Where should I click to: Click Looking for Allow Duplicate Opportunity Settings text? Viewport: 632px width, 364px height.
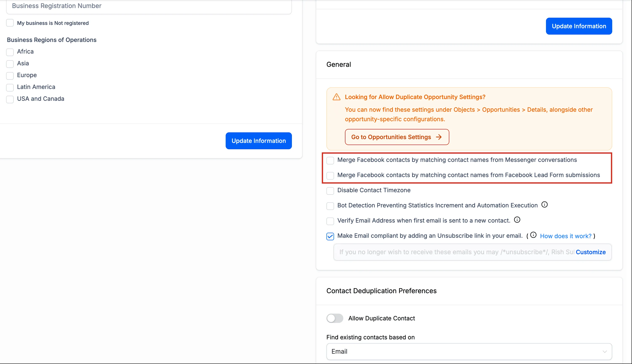[415, 97]
